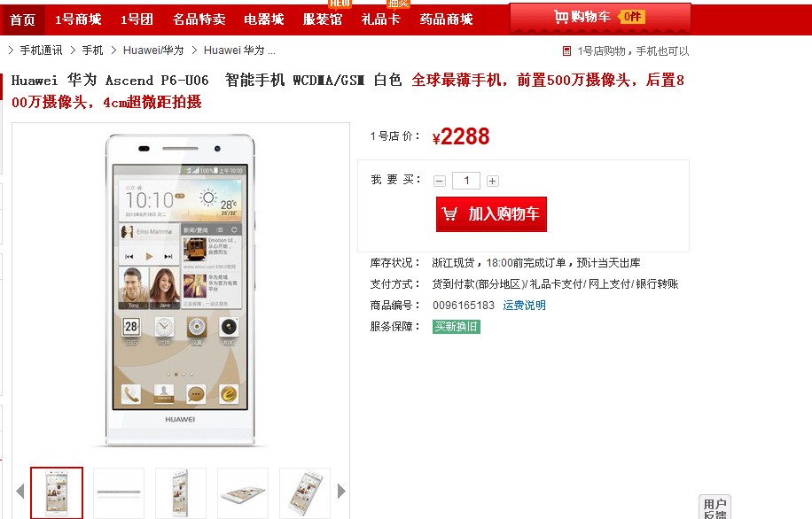This screenshot has width=812, height=519.
Task: Go to the 首页 home tab
Action: [23, 19]
